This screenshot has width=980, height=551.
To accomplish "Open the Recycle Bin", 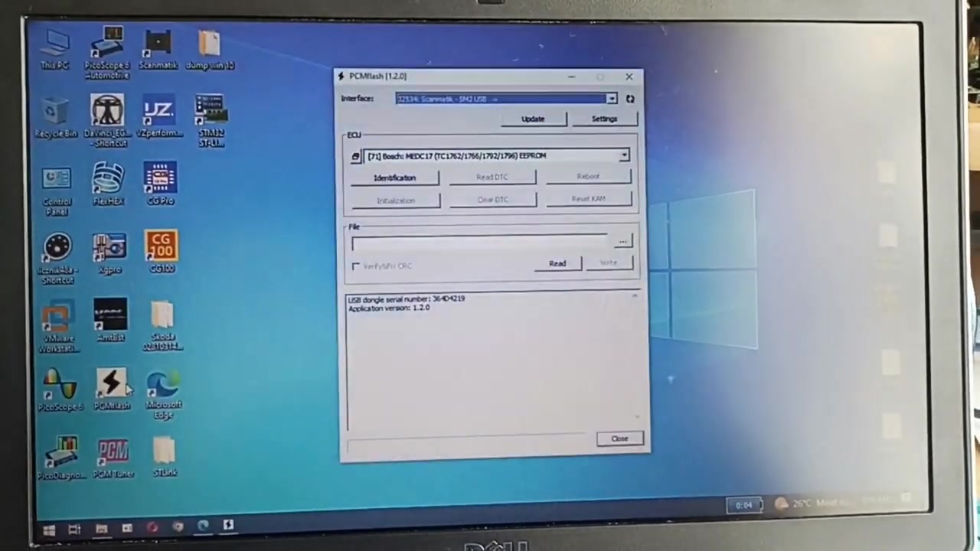I will pos(55,118).
